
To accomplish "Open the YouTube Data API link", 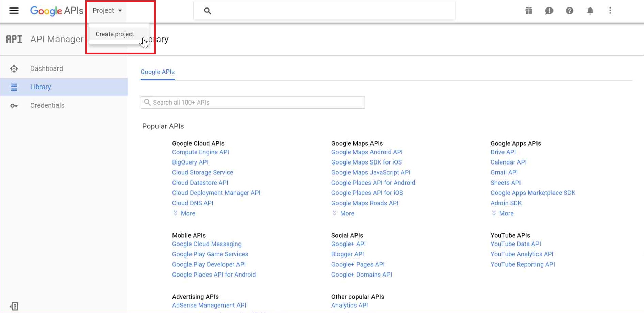I will pyautogui.click(x=515, y=244).
